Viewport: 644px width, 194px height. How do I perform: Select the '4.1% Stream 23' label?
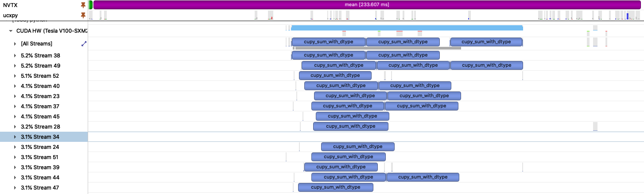coord(40,96)
